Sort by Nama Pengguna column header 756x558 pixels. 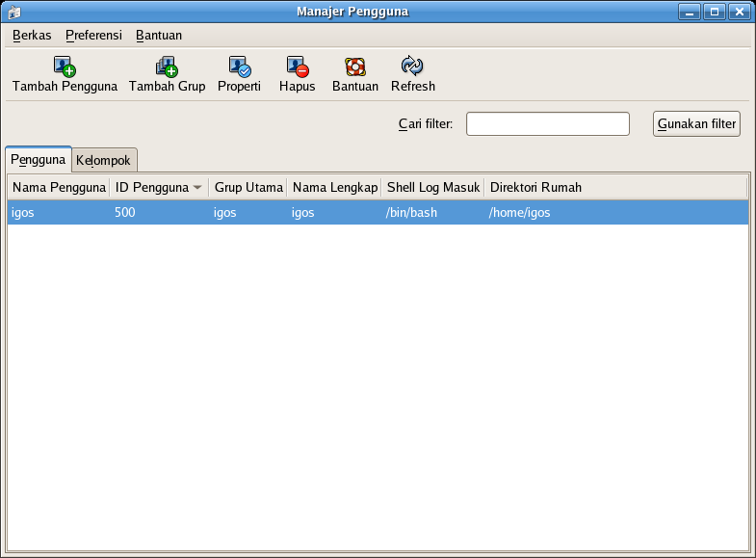click(x=59, y=187)
